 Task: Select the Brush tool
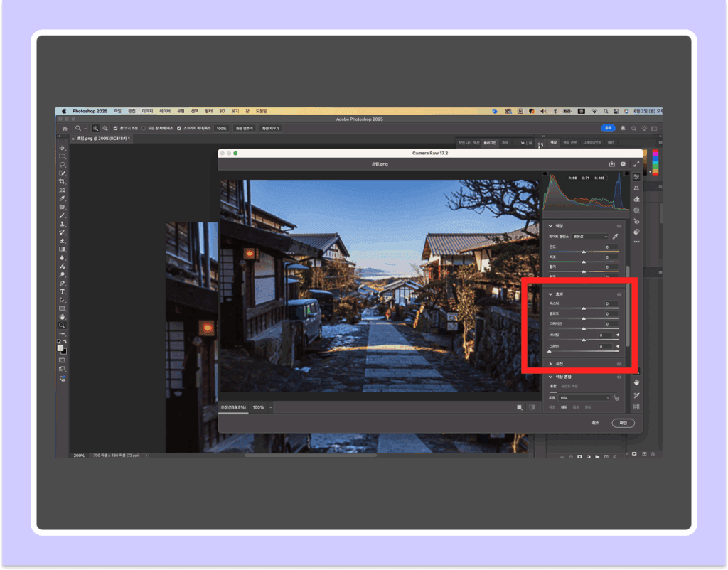pyautogui.click(x=62, y=215)
